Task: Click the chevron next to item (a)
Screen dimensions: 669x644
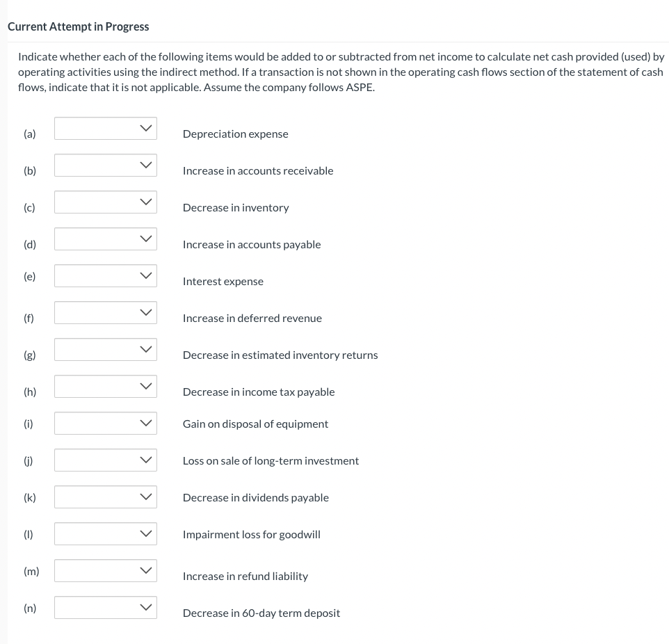Action: tap(146, 128)
